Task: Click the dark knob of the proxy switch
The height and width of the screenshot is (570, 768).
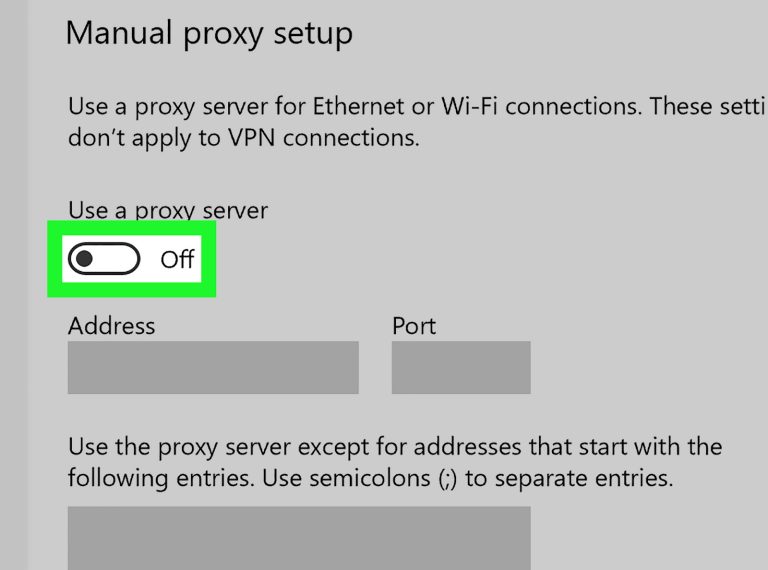Action: pos(85,260)
